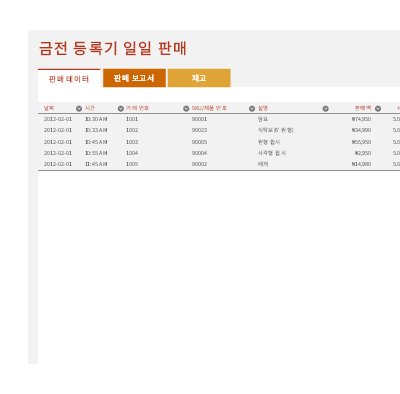
Task: Open the 날짜 column filter dropdown
Action: 79,109
